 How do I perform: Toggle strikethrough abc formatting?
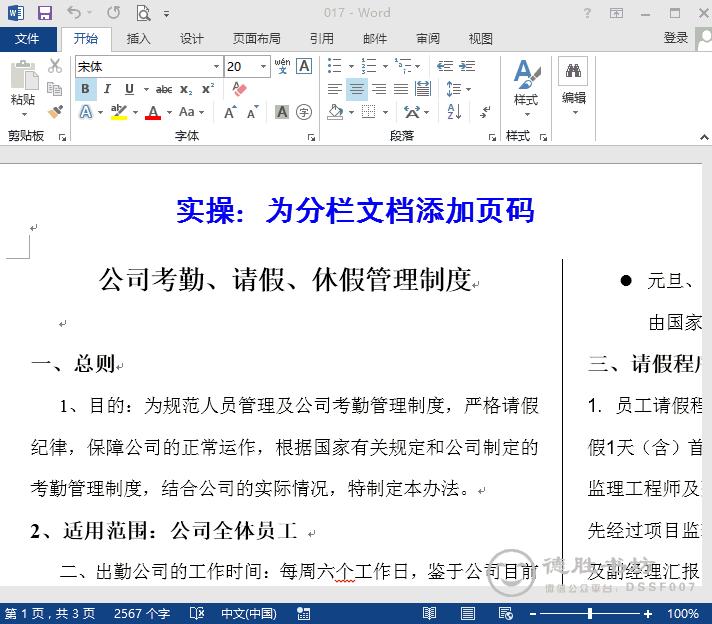(x=164, y=89)
